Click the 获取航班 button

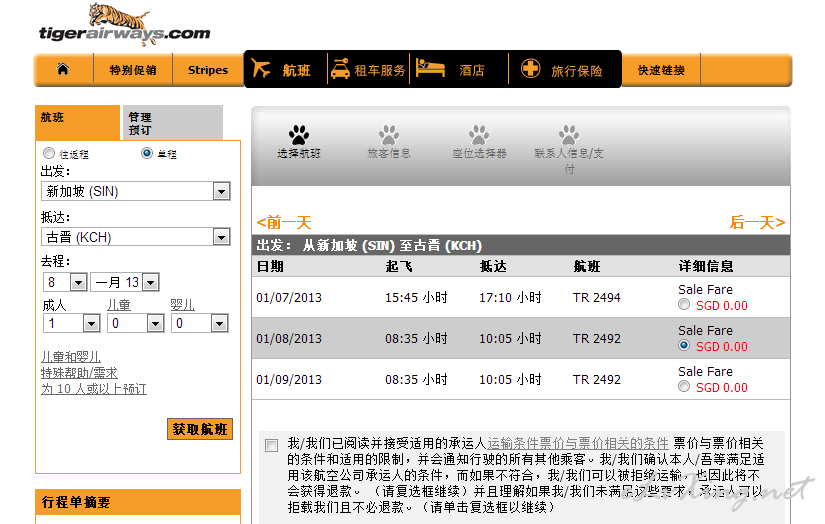pyautogui.click(x=200, y=429)
